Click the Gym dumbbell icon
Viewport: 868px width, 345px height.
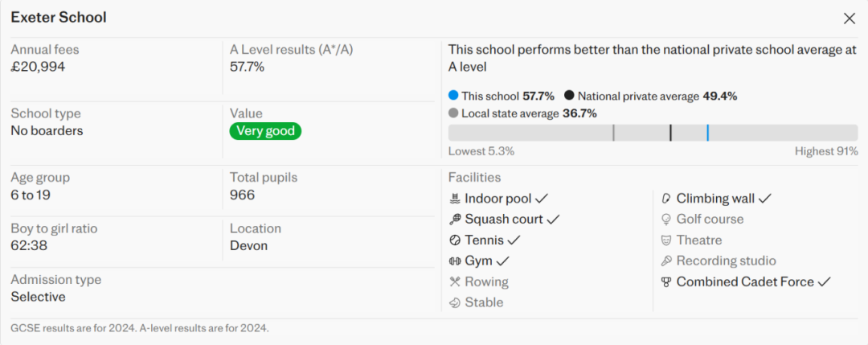tap(455, 261)
